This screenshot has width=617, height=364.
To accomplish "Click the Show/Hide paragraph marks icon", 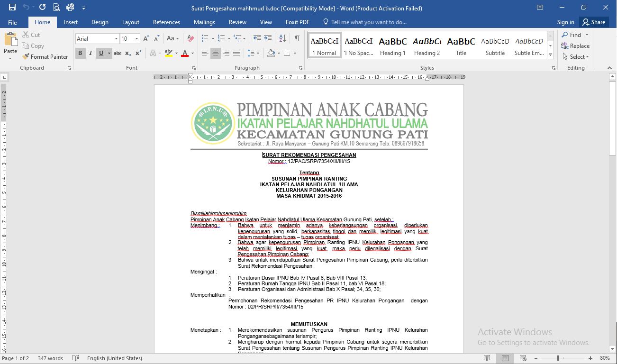I will [x=297, y=38].
